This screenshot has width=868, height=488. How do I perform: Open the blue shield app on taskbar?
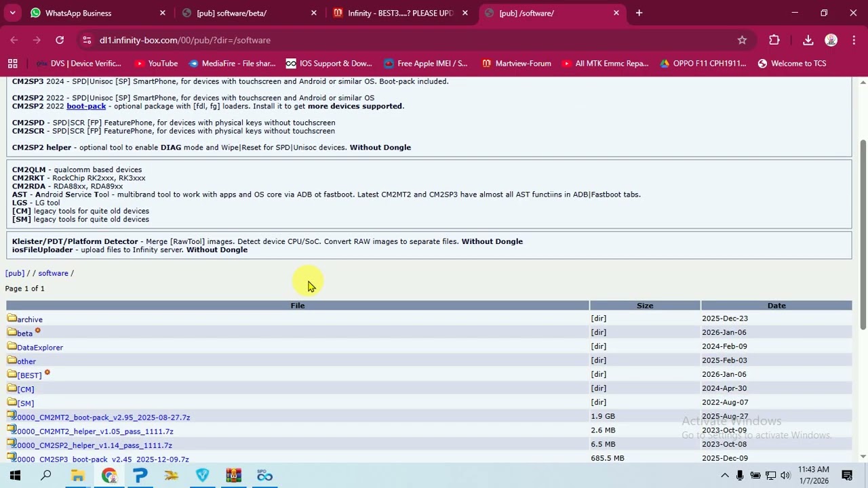(x=202, y=476)
